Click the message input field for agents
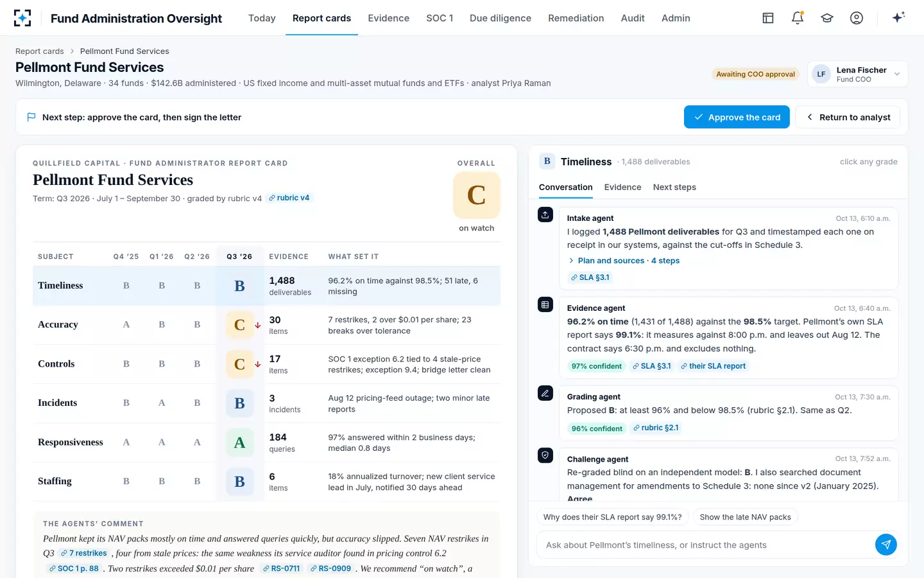This screenshot has width=924, height=578. pos(705,545)
